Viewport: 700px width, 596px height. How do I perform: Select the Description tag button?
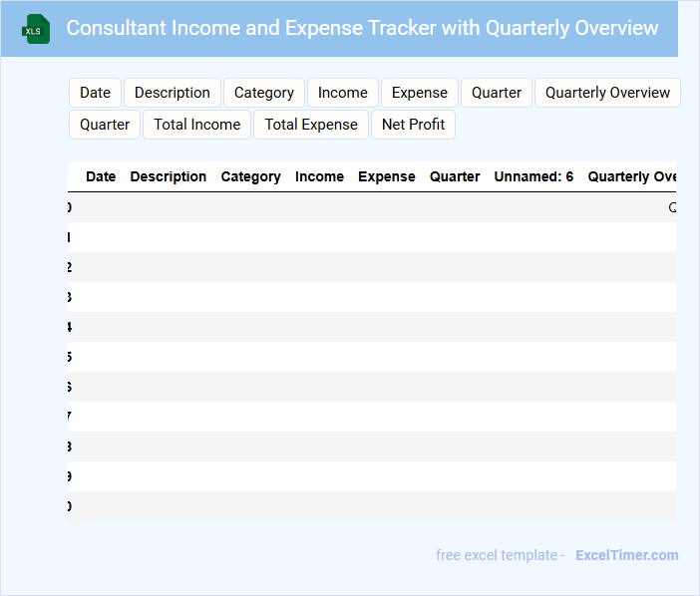[x=173, y=93]
